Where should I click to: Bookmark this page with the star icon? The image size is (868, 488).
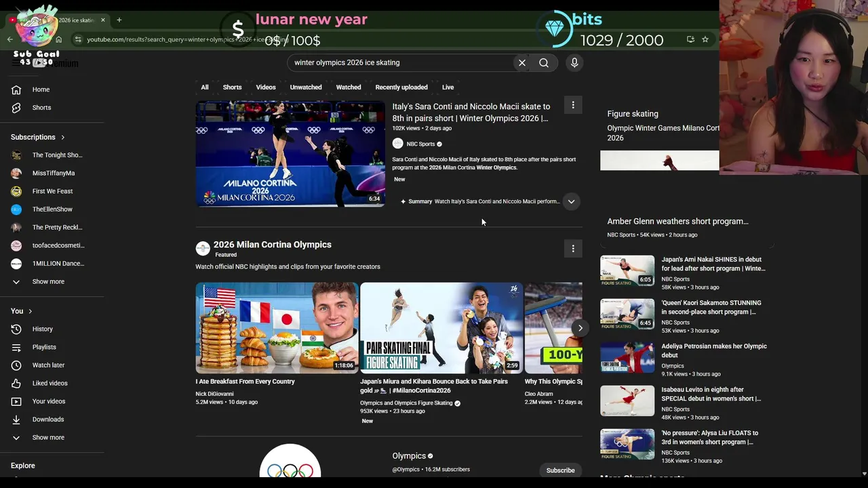705,39
